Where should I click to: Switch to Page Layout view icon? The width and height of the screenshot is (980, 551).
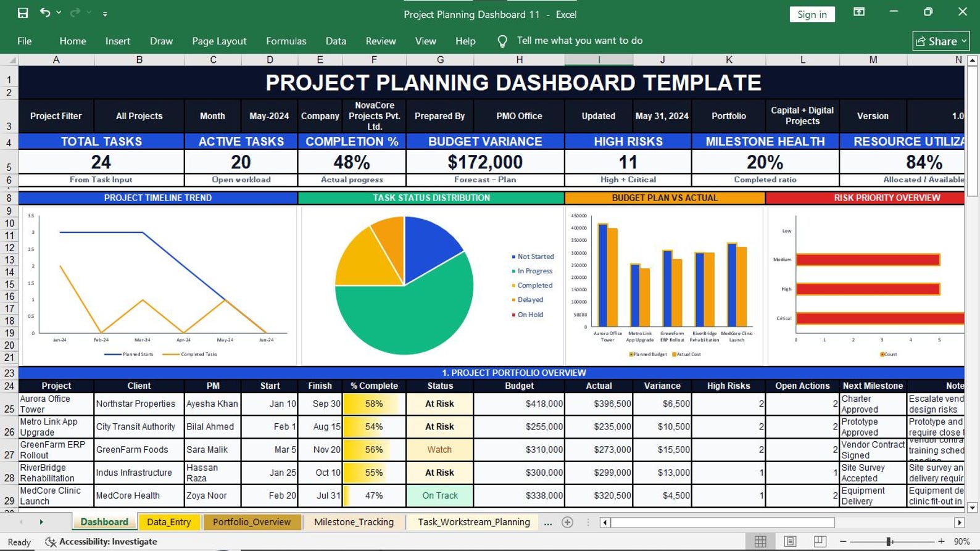tap(790, 541)
